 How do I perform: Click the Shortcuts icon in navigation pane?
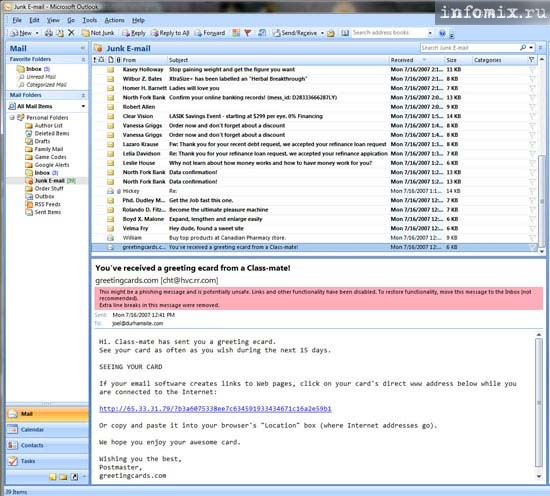[x=74, y=477]
